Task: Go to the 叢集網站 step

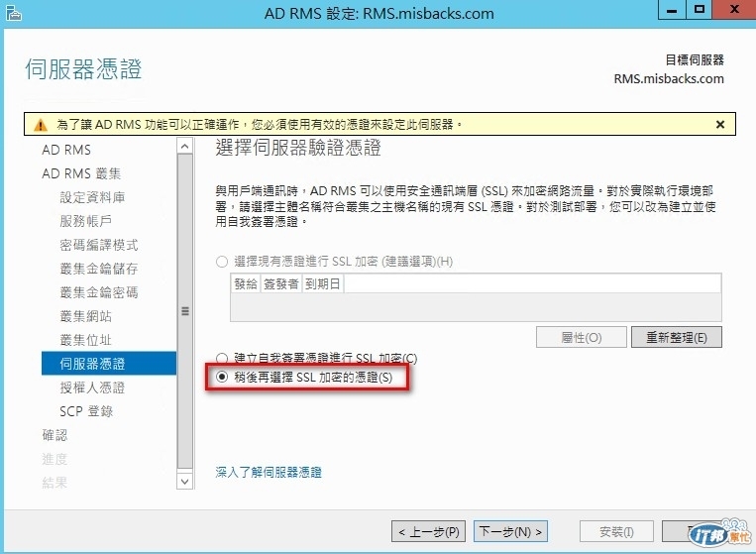Action: [x=86, y=316]
